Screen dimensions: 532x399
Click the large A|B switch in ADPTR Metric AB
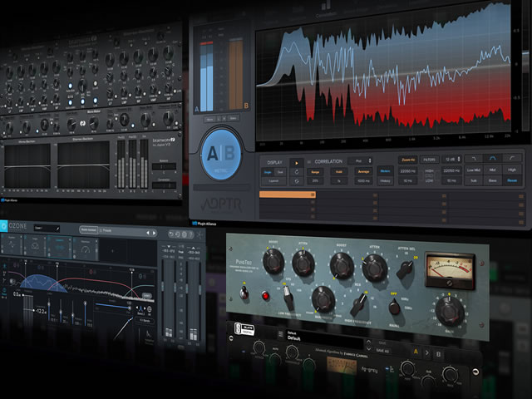pyautogui.click(x=221, y=155)
